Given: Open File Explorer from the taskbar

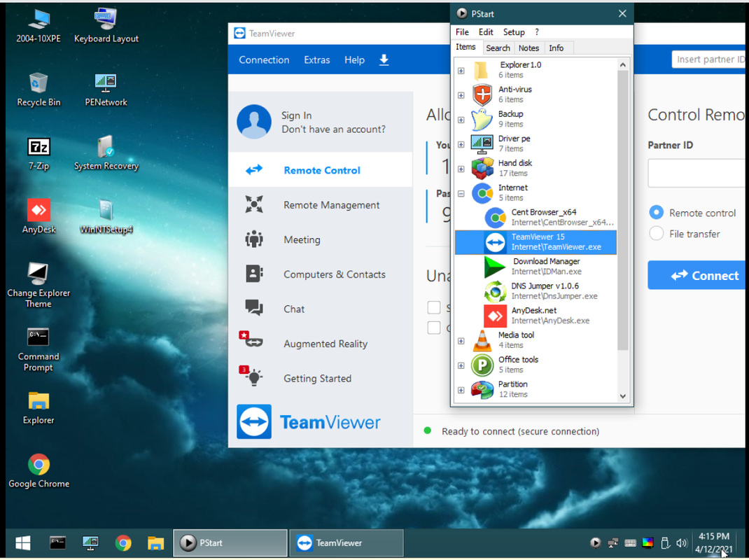Looking at the screenshot, I should pos(155,542).
